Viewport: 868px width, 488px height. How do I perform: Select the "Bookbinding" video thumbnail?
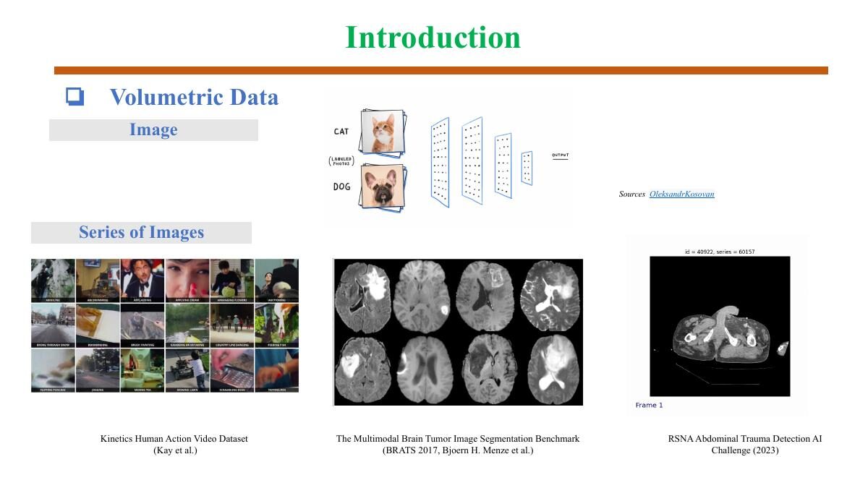(x=98, y=325)
